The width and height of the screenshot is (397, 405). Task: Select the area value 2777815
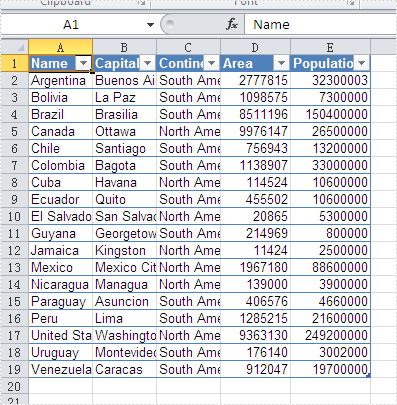(x=255, y=80)
